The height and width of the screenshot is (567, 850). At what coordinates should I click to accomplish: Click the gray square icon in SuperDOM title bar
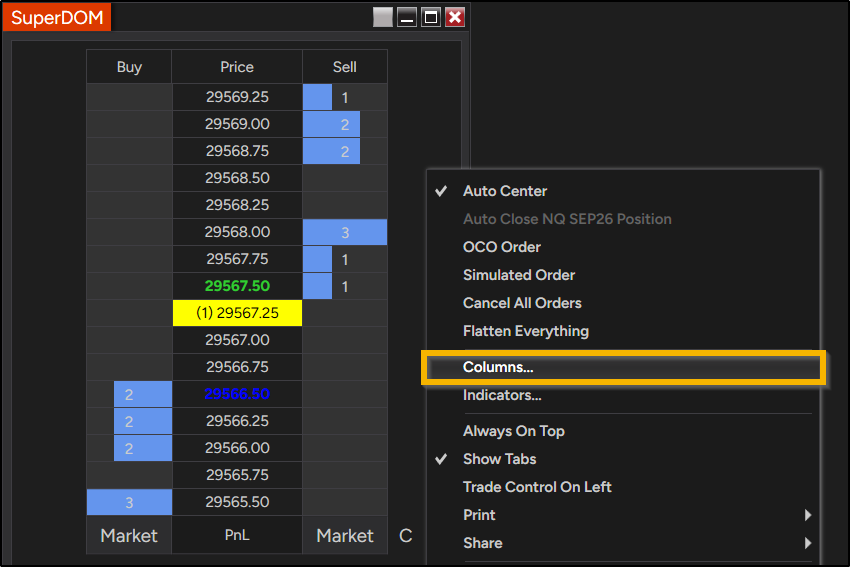click(383, 17)
